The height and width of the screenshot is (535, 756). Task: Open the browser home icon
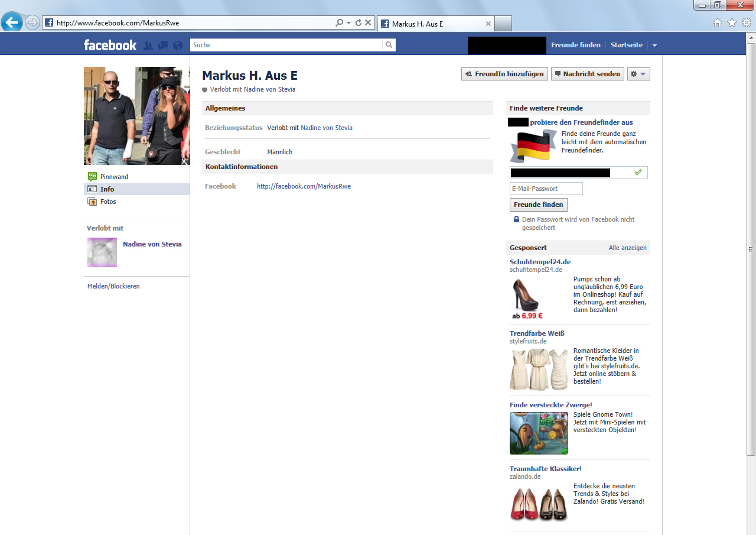(x=718, y=23)
